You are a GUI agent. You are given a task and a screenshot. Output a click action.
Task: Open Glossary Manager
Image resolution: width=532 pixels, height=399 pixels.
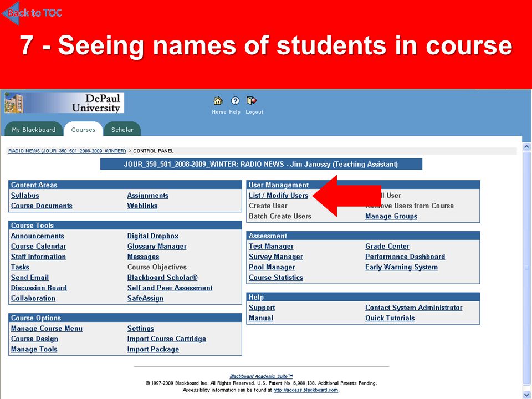click(x=157, y=246)
